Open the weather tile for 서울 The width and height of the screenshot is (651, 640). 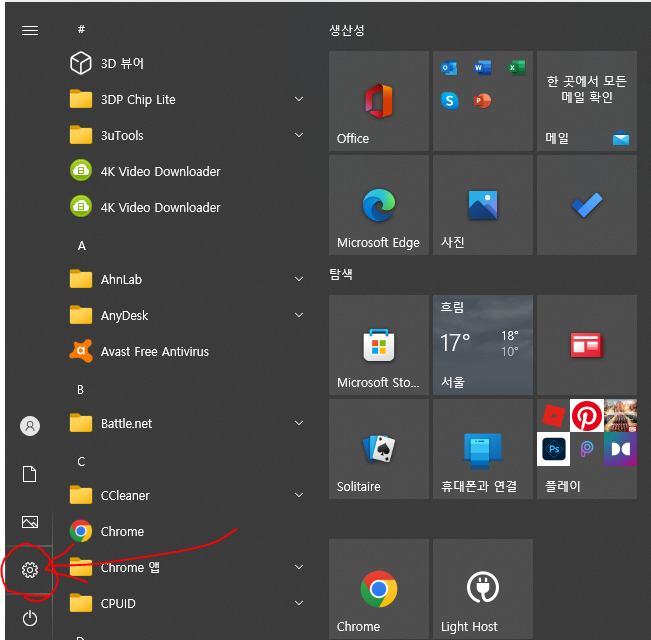click(x=483, y=345)
